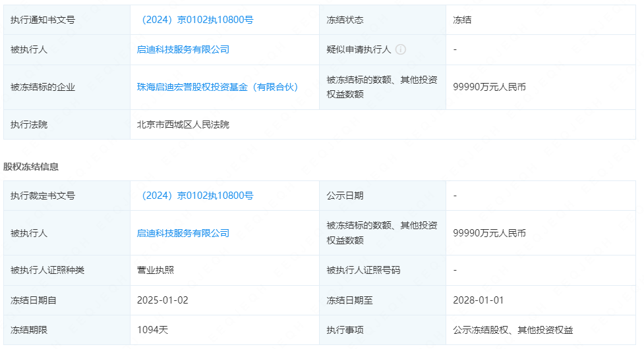Select 公示冻结股权、其他投资权益 cell
The image size is (644, 349).
click(513, 330)
